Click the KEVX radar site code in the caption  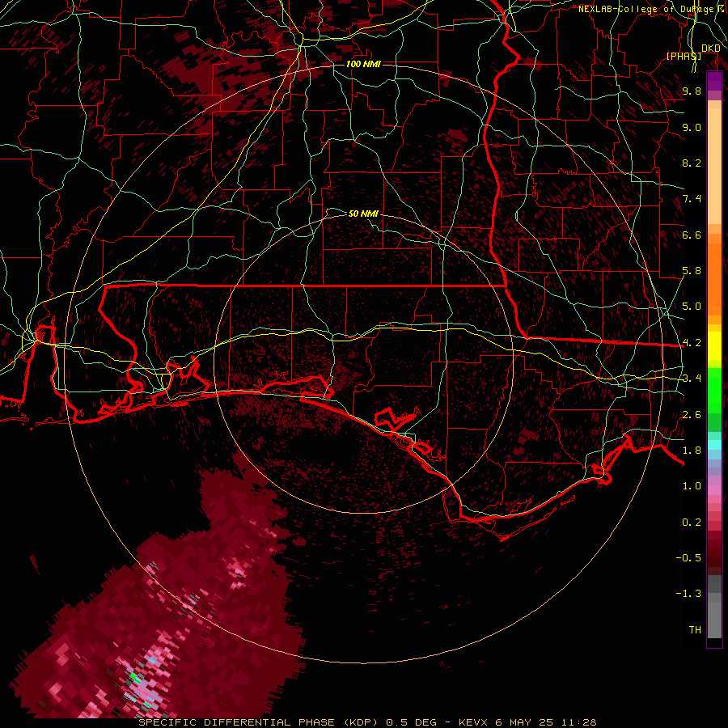coord(473,722)
